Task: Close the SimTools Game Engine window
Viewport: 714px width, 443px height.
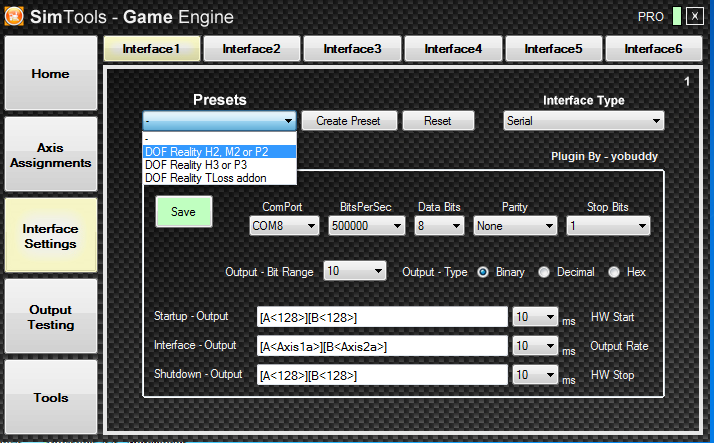Action: coord(695,17)
